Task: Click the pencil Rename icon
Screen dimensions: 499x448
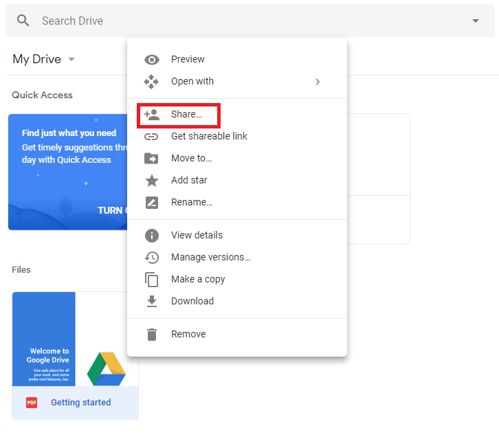Action: coord(151,203)
